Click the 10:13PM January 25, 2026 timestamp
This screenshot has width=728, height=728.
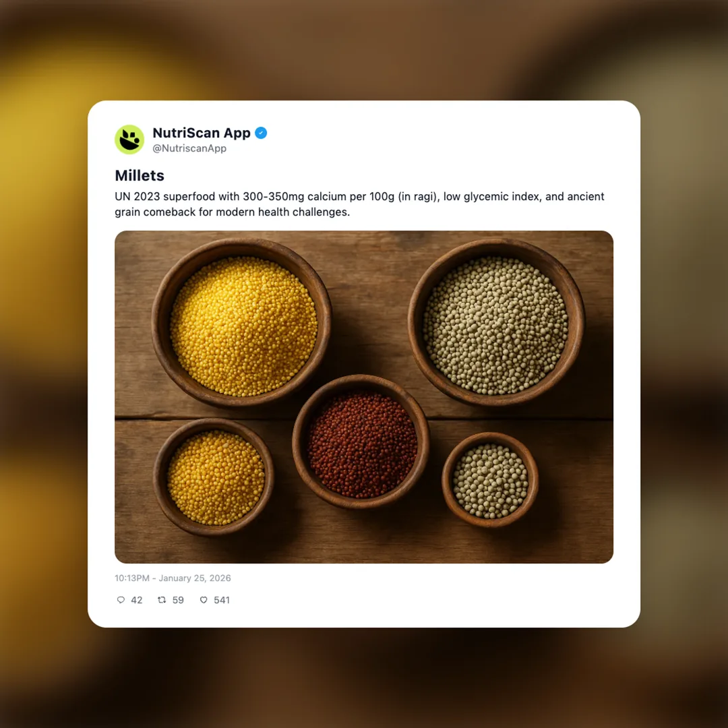click(x=173, y=578)
